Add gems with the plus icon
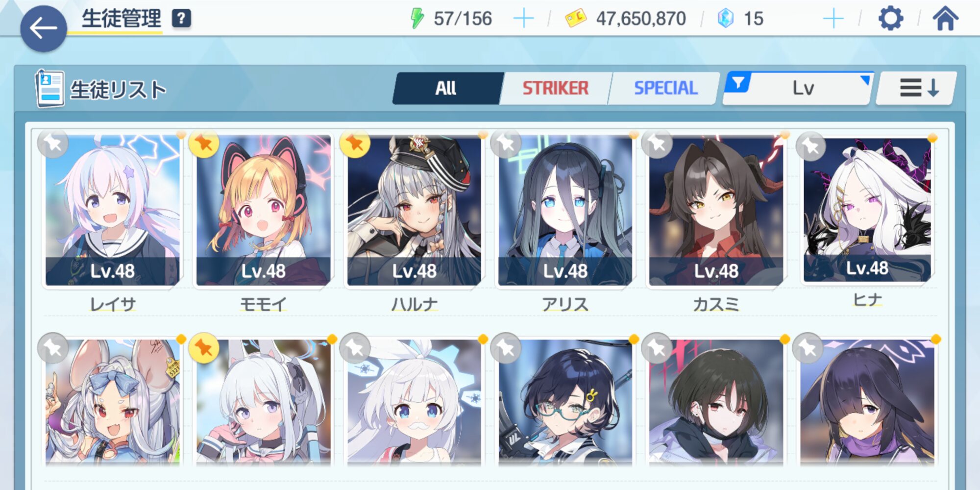This screenshot has width=980, height=490. (x=833, y=19)
